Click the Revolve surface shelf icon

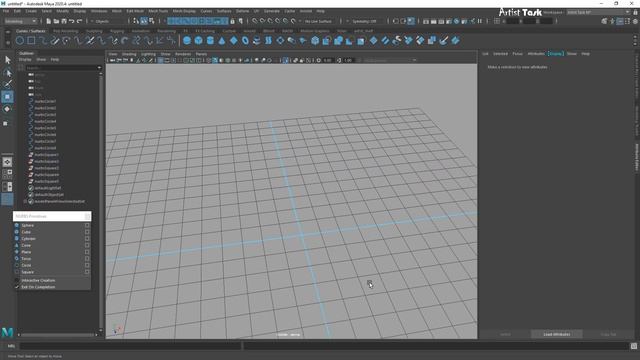(257, 40)
